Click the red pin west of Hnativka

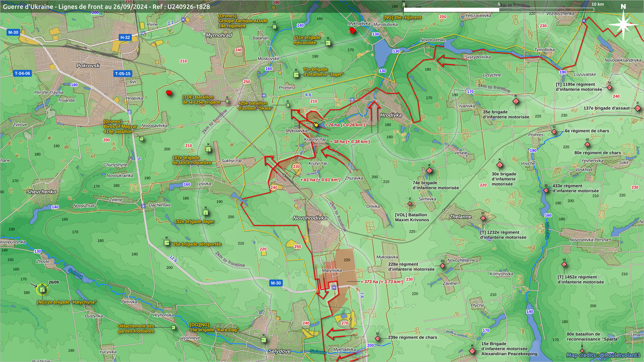(x=169, y=93)
